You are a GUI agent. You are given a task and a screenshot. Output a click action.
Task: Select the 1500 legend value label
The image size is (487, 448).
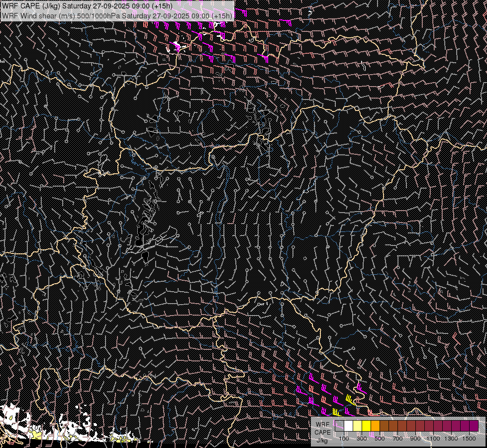[x=469, y=439]
